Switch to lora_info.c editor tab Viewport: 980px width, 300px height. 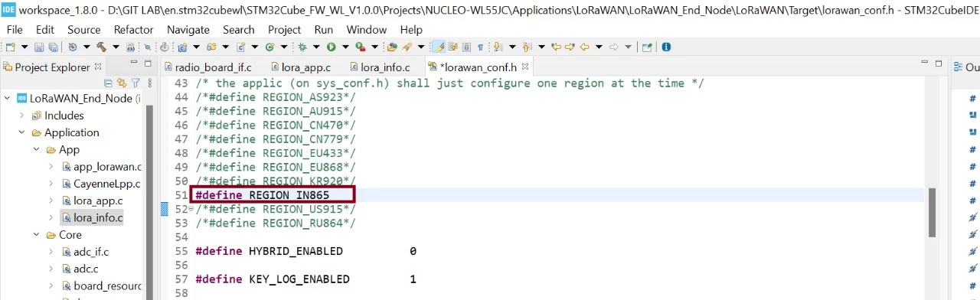[x=379, y=67]
